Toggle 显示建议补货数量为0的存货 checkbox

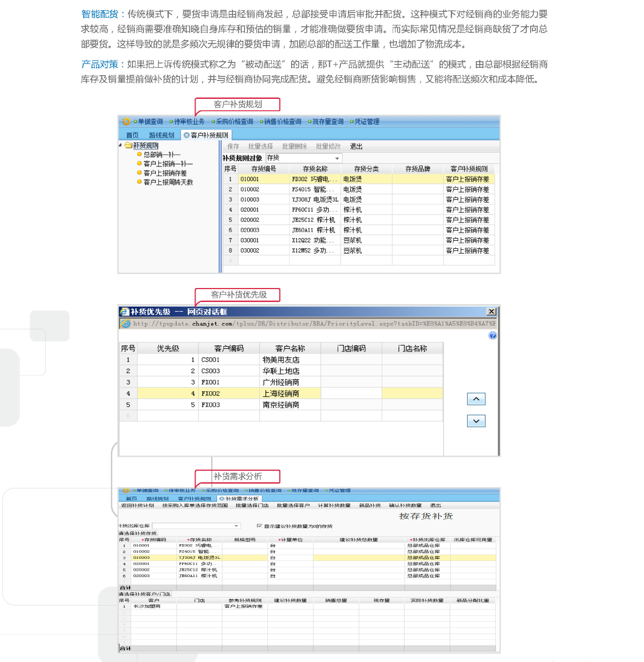click(259, 526)
